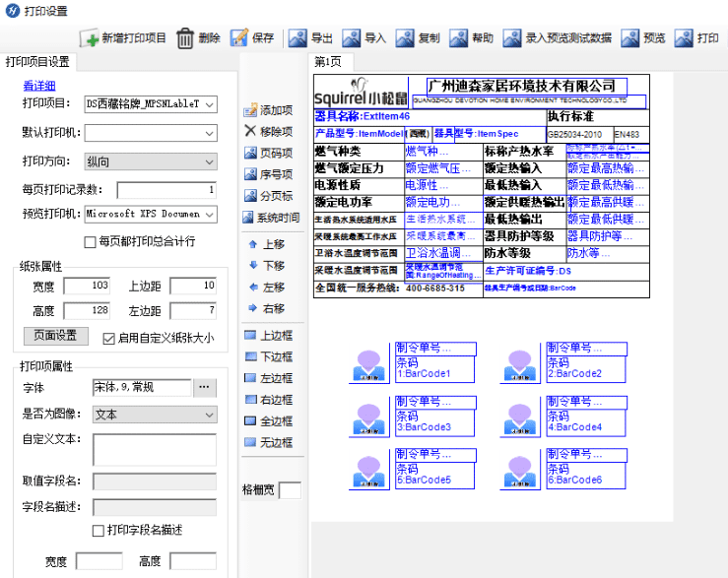Viewport: 728px width, 578px height.
Task: Apply 全边框 full border icon
Action: coord(250,421)
